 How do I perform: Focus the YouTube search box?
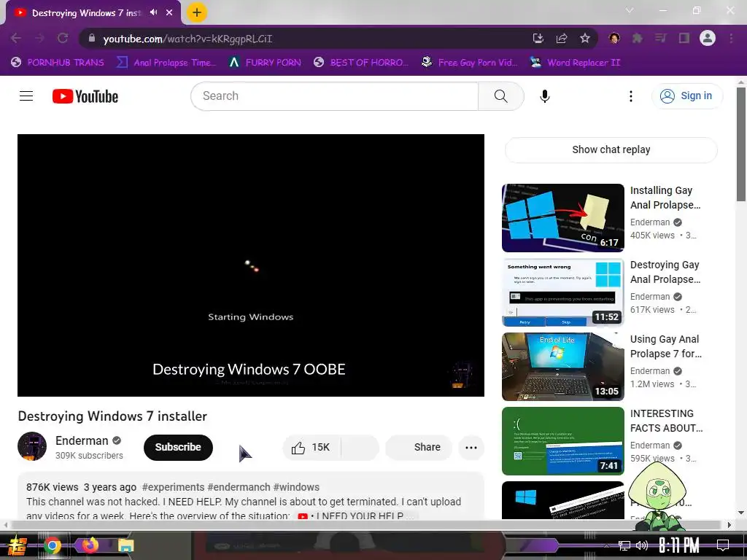coord(334,96)
